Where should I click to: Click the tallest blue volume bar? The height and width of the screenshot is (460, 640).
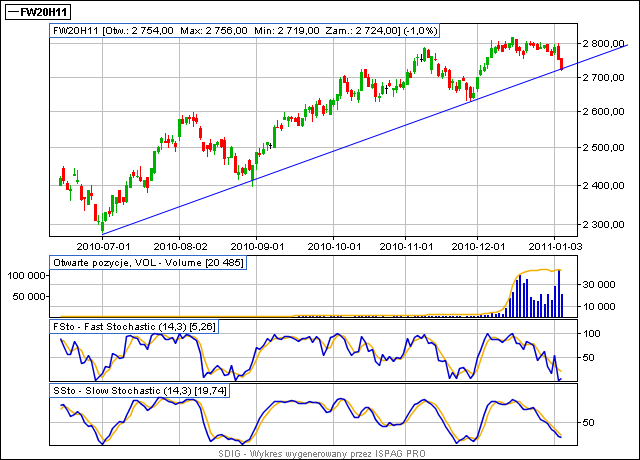pos(560,293)
